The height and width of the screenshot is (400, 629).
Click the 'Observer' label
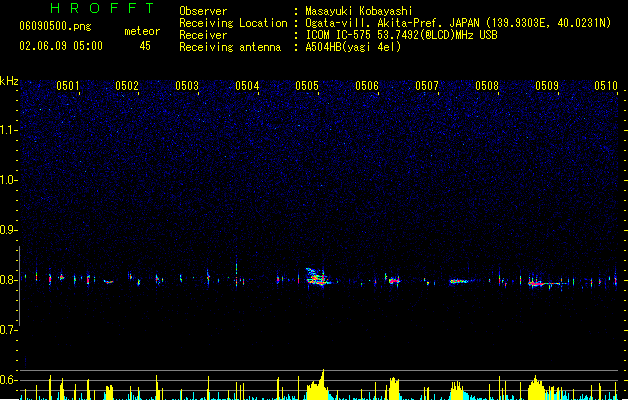(203, 11)
